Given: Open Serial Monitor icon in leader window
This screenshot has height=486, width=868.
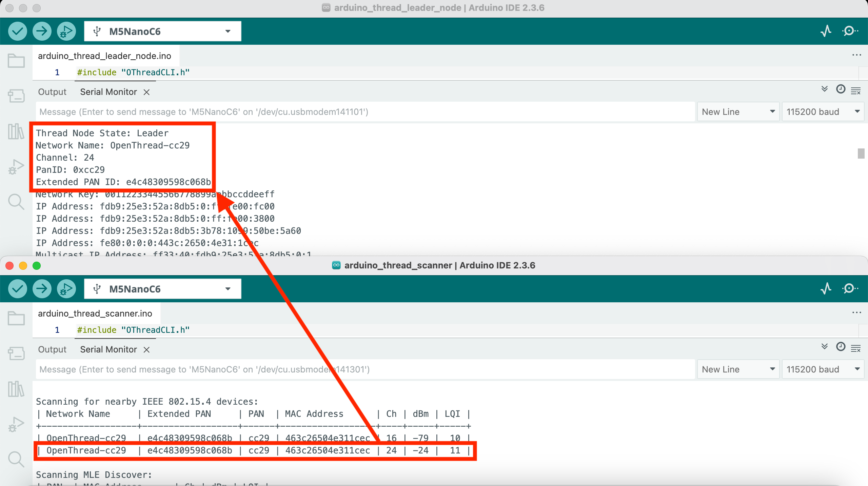Looking at the screenshot, I should pos(850,31).
